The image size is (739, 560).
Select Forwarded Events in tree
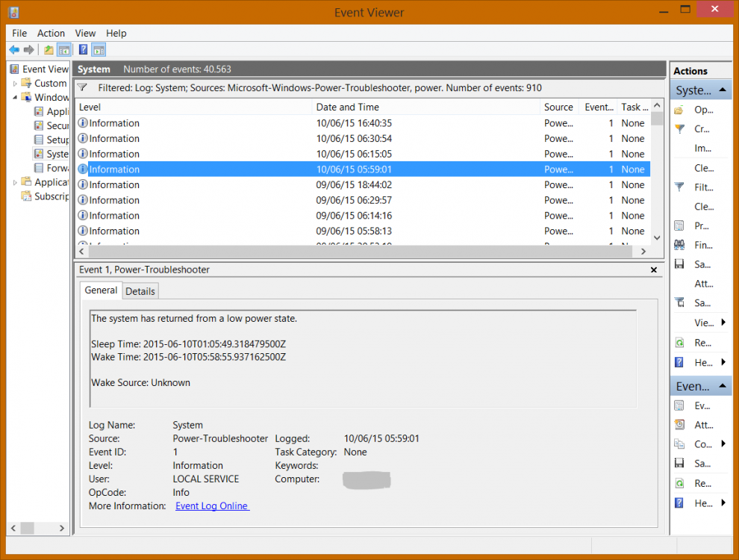(52, 168)
